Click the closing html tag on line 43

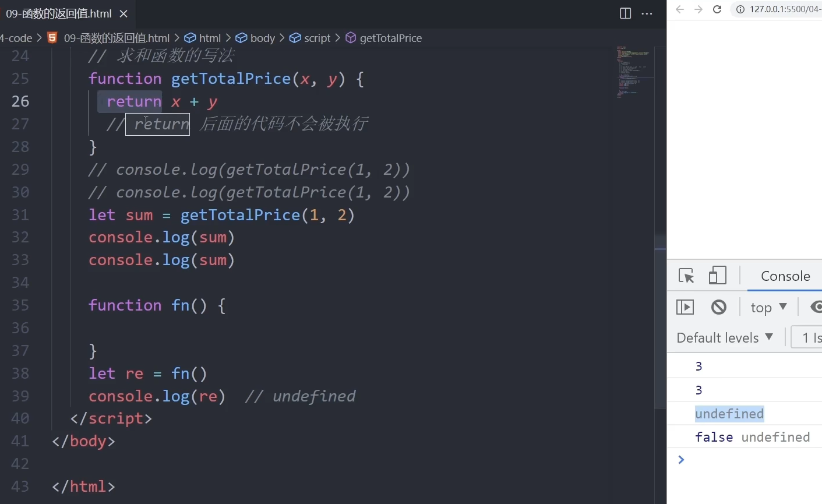[x=83, y=487]
